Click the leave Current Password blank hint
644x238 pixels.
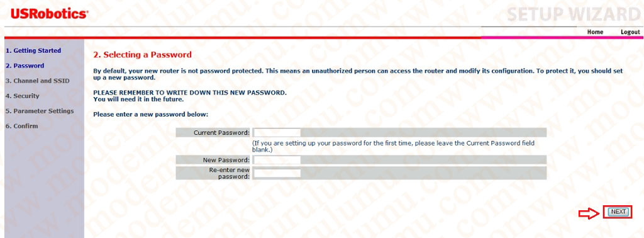pos(394,146)
